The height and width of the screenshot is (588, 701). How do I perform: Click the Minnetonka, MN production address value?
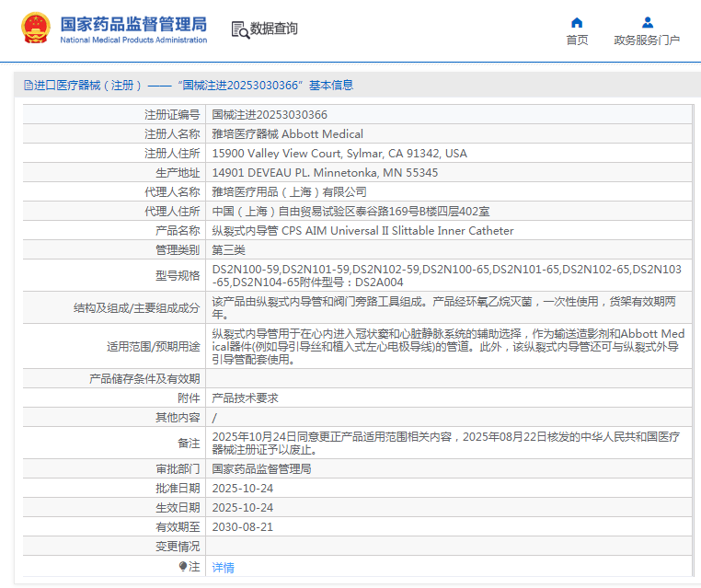click(x=325, y=173)
